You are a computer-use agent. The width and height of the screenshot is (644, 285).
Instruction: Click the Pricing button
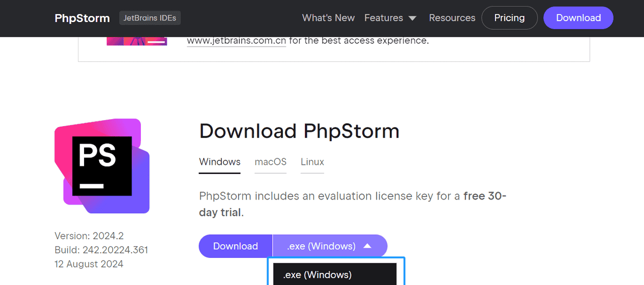[509, 18]
